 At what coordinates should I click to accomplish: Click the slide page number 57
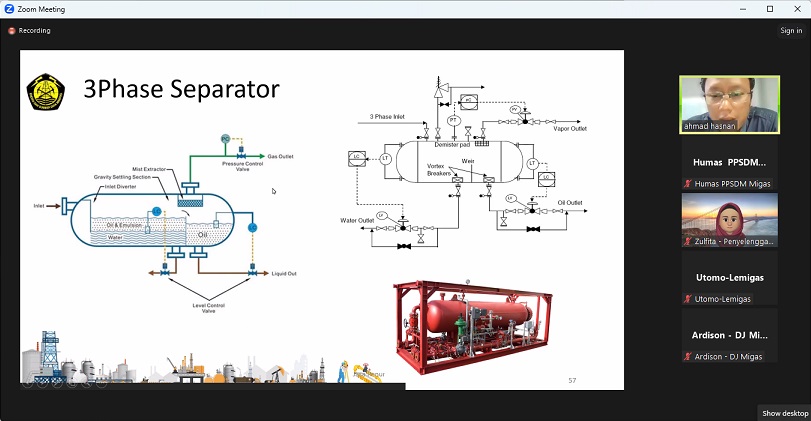(x=572, y=380)
